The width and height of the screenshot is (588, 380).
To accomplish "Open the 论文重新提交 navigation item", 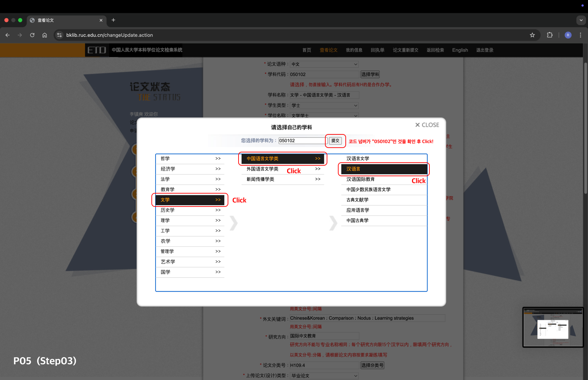I will pyautogui.click(x=406, y=50).
